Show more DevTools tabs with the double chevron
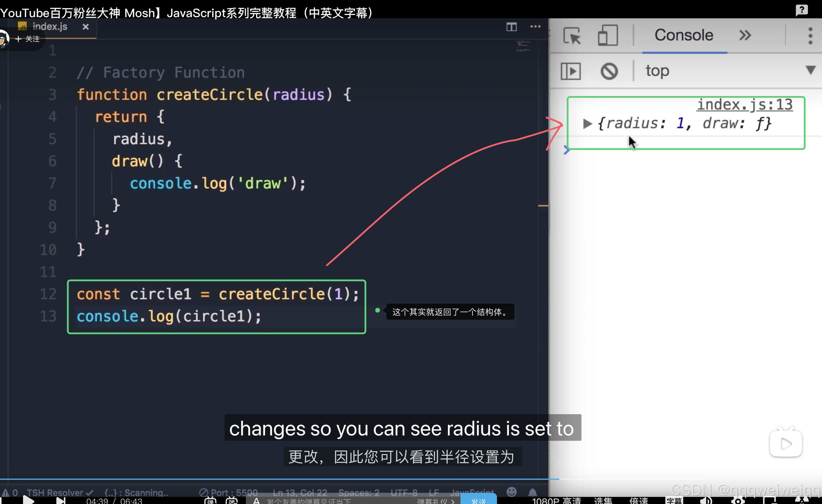Screen dimensions: 822x504 tap(745, 35)
